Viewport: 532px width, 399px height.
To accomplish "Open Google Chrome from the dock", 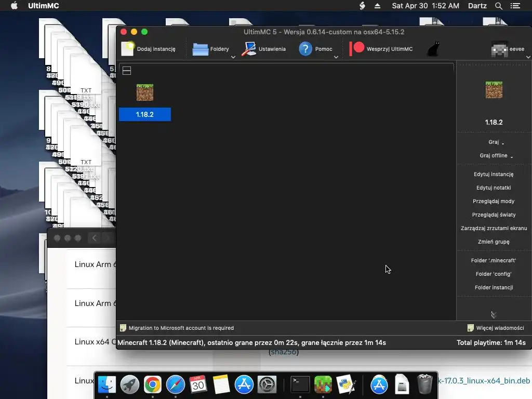I will [153, 385].
